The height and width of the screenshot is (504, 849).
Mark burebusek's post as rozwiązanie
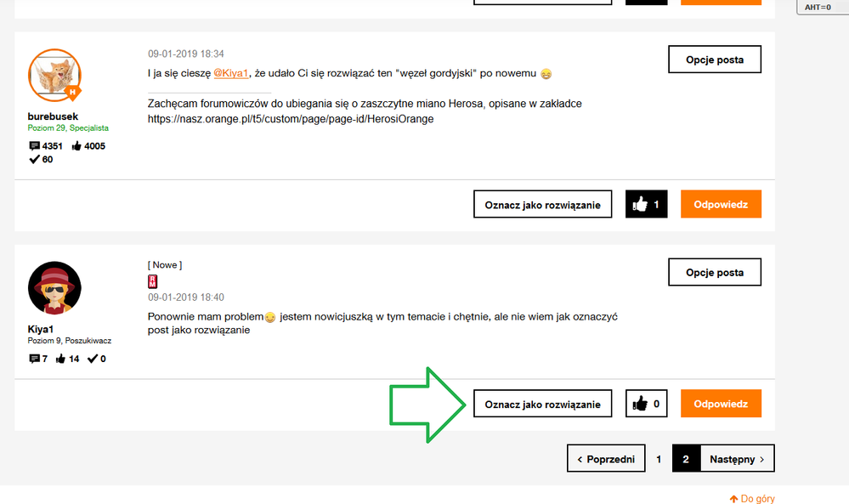click(542, 204)
